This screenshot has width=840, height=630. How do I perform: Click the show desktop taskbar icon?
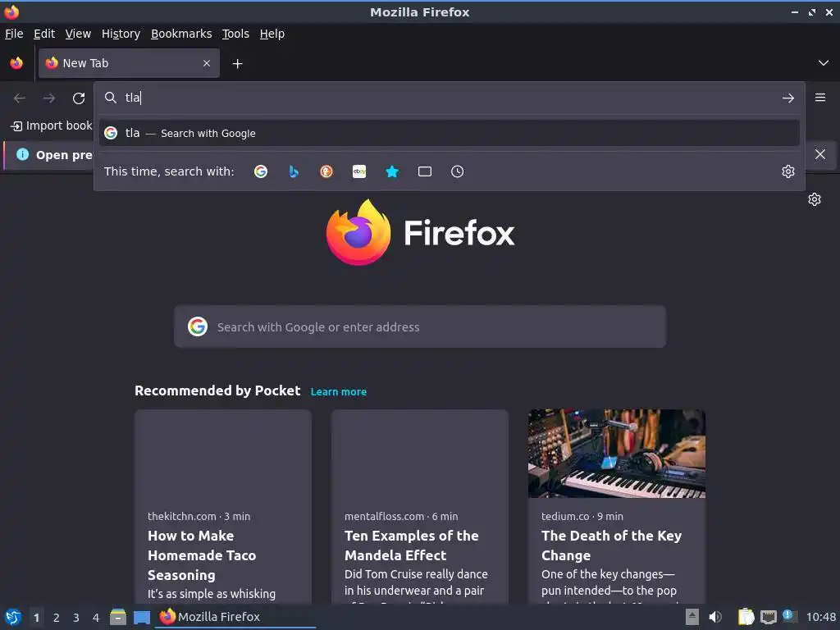(x=142, y=617)
